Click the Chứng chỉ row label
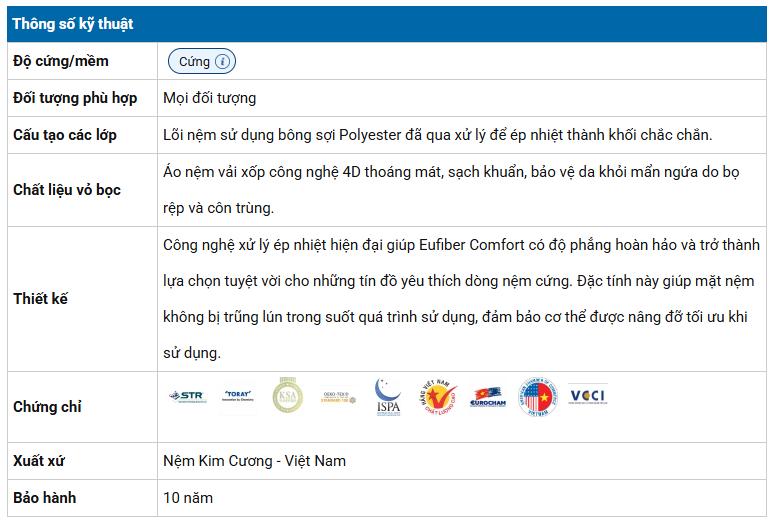The image size is (774, 526). (x=47, y=407)
